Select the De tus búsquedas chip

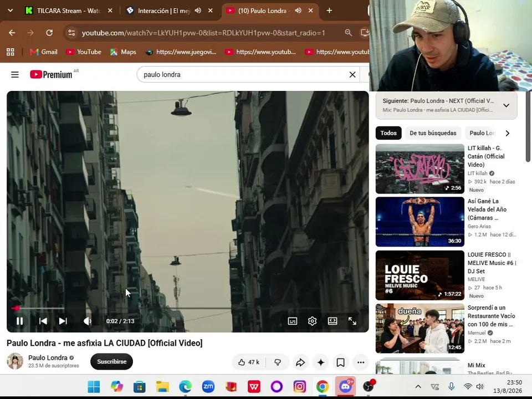[433, 133]
